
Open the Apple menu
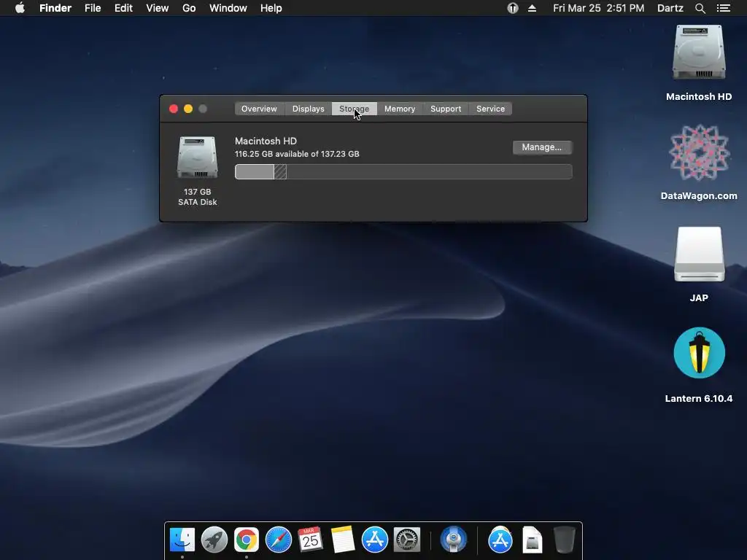(x=20, y=8)
